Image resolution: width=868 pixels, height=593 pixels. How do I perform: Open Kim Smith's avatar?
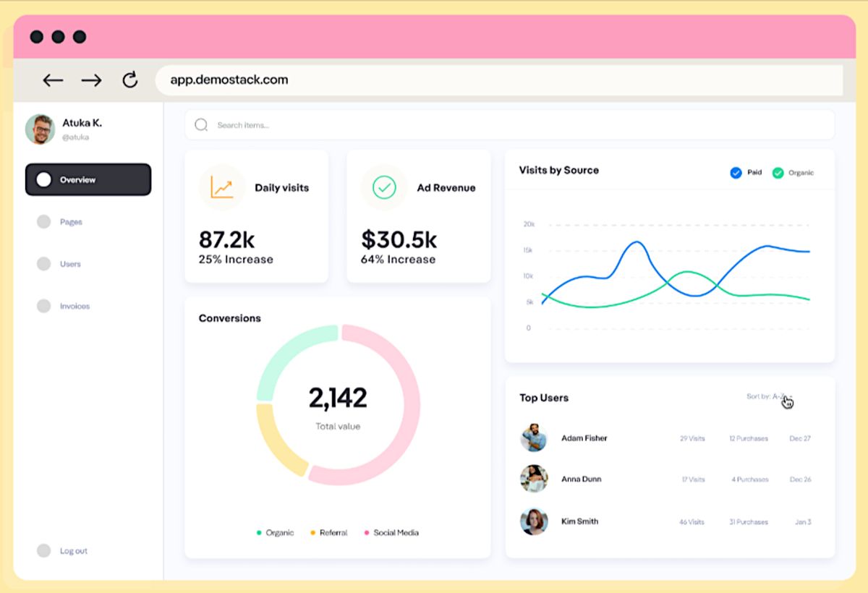pos(534,521)
